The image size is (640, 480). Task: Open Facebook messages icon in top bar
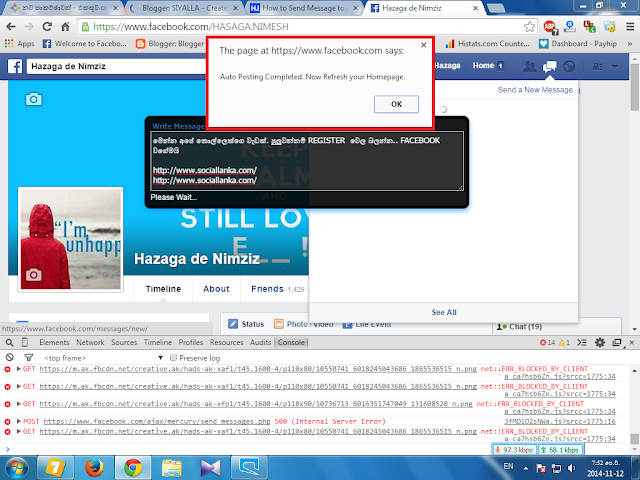tap(549, 66)
